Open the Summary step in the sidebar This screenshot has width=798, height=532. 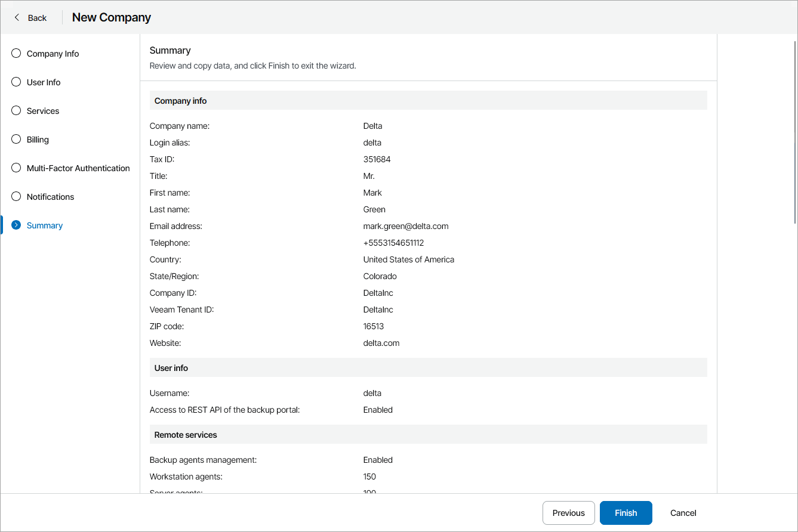[x=44, y=225]
